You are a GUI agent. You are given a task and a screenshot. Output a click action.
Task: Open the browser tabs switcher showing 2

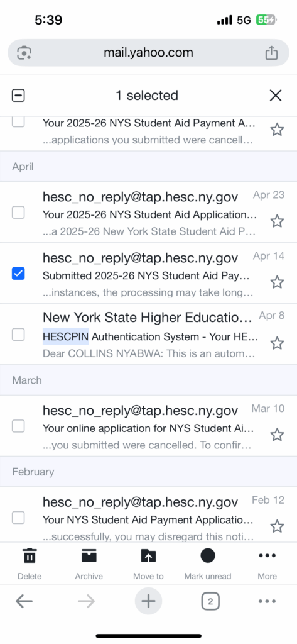click(x=210, y=602)
